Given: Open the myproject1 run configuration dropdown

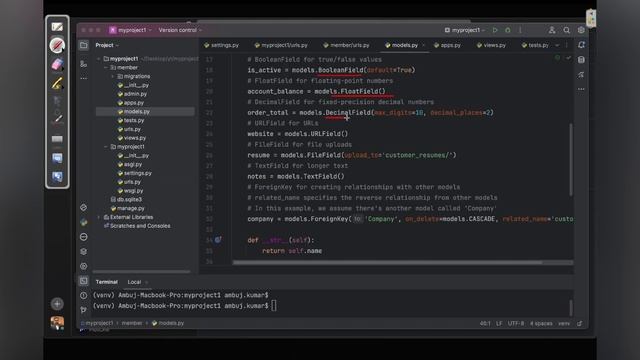Looking at the screenshot, I should [x=465, y=30].
